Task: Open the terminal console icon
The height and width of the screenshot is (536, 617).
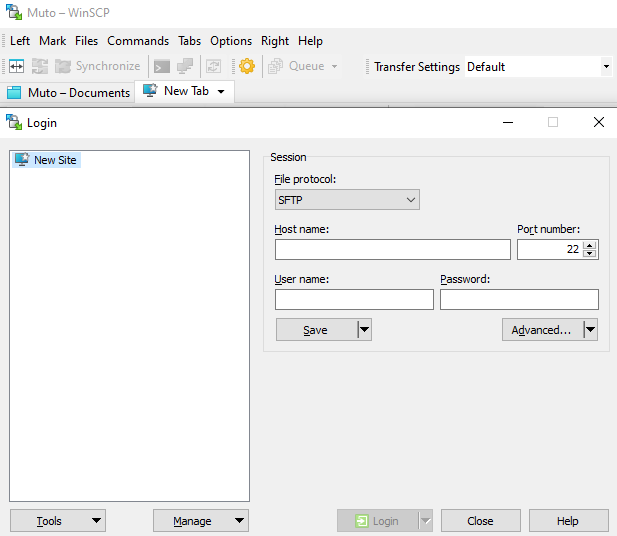Action: click(x=162, y=66)
